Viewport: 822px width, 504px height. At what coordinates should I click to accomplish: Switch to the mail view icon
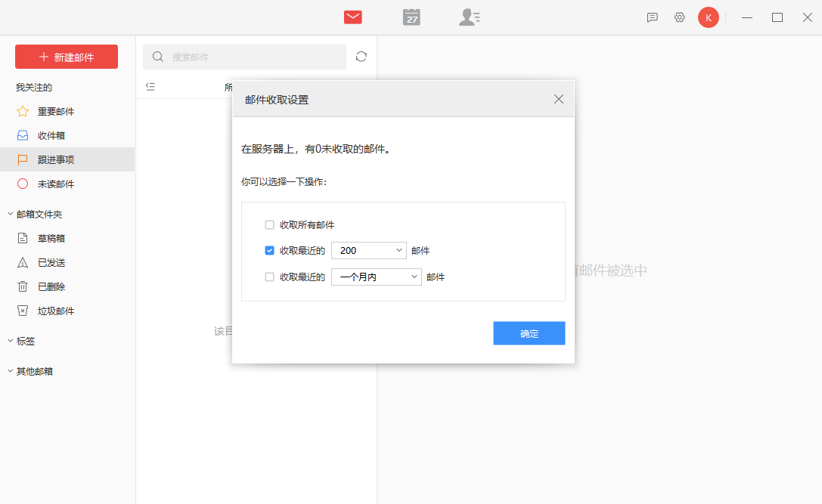pyautogui.click(x=352, y=17)
